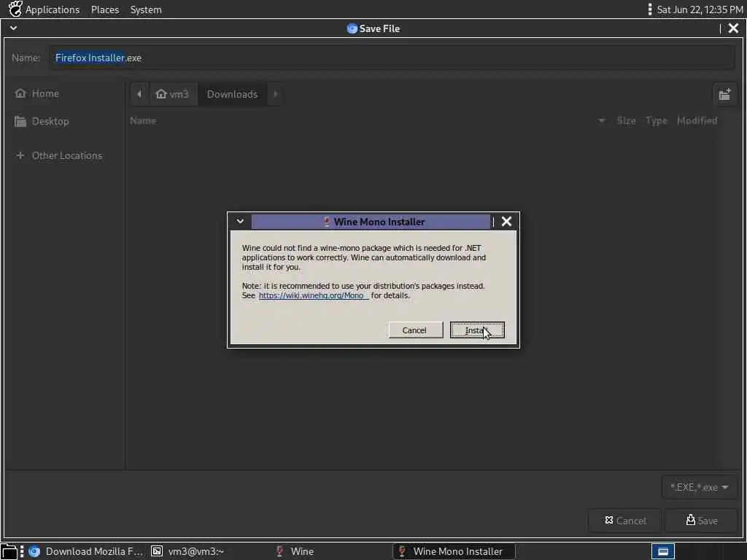Switch to Wine Mono Installer taskbar item

pyautogui.click(x=454, y=551)
